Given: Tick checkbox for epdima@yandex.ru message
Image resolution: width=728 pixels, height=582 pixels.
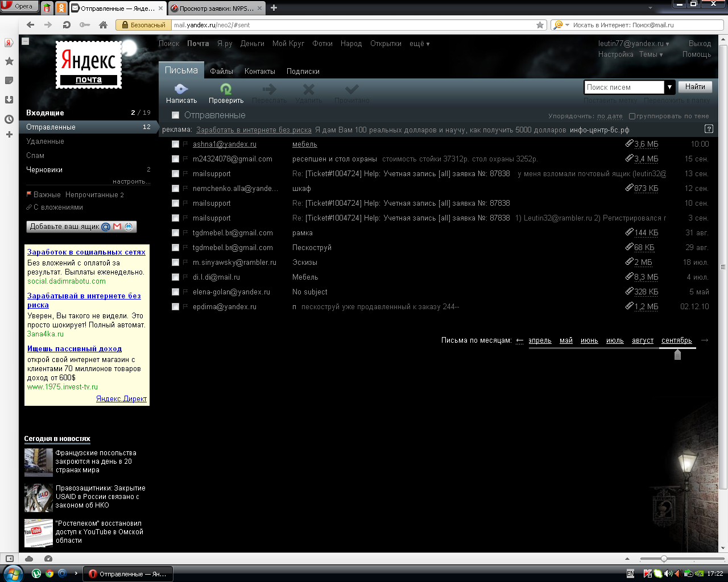Looking at the screenshot, I should pyautogui.click(x=175, y=307).
